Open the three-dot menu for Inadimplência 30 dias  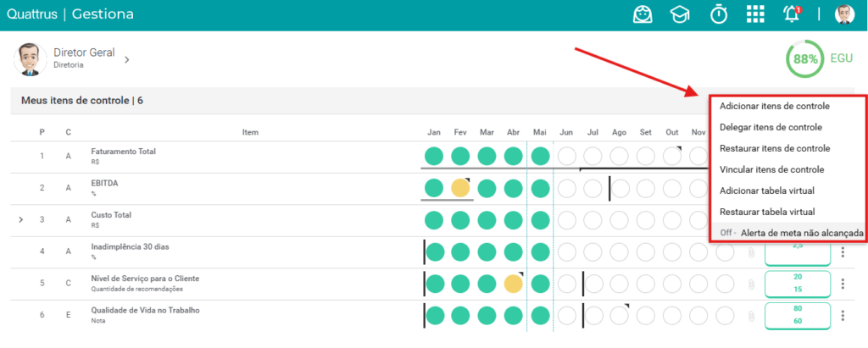coord(843,252)
